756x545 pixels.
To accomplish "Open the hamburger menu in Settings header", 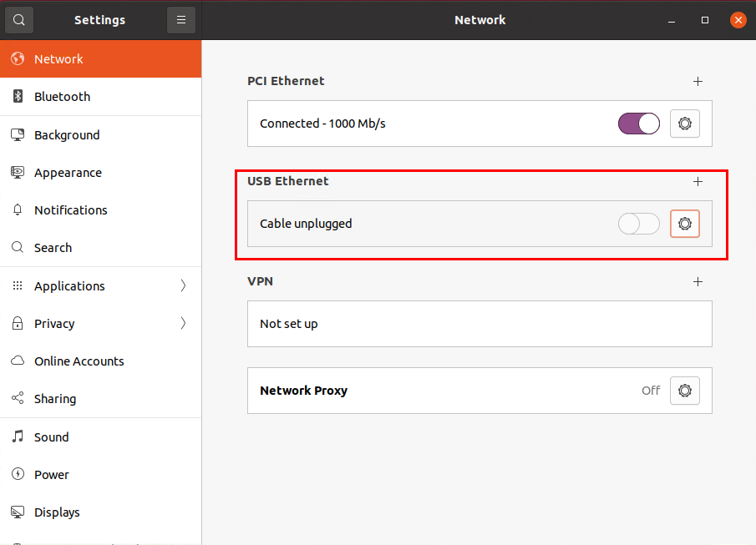I will tap(181, 20).
